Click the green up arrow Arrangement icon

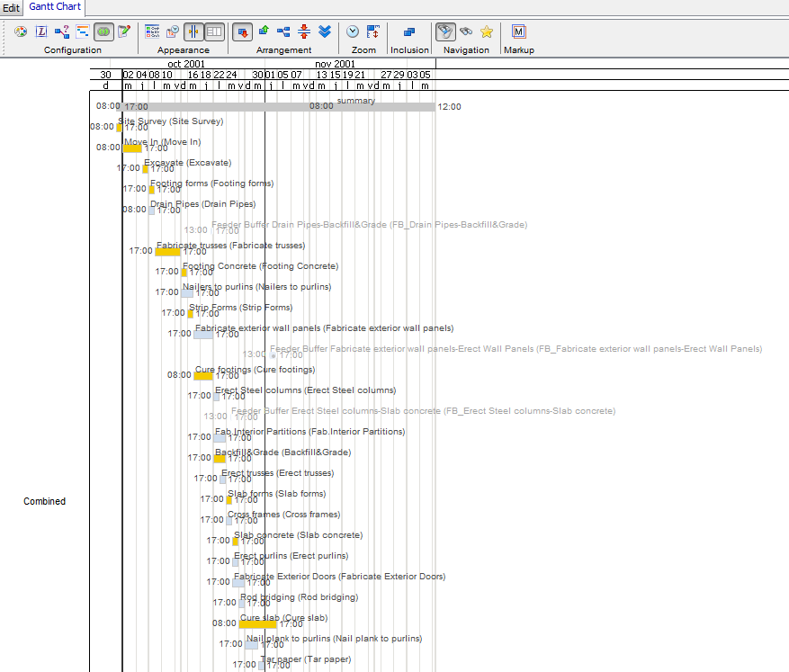click(264, 31)
